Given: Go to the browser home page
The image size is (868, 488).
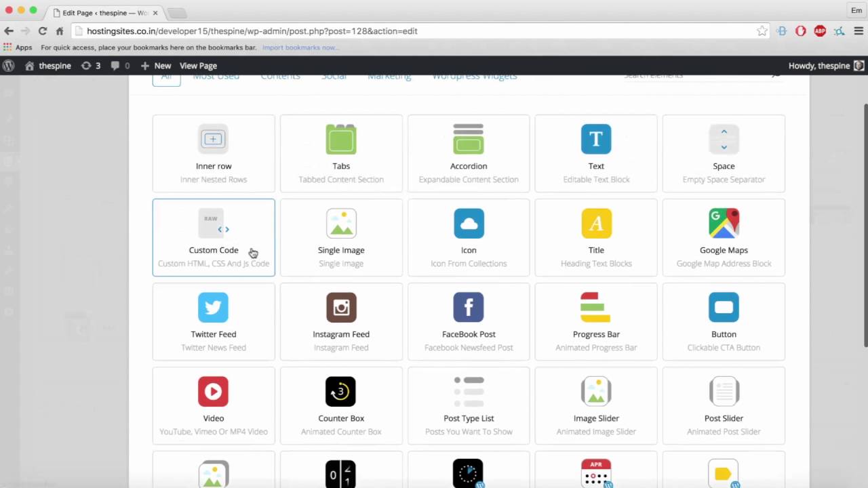Looking at the screenshot, I should pos(60,31).
